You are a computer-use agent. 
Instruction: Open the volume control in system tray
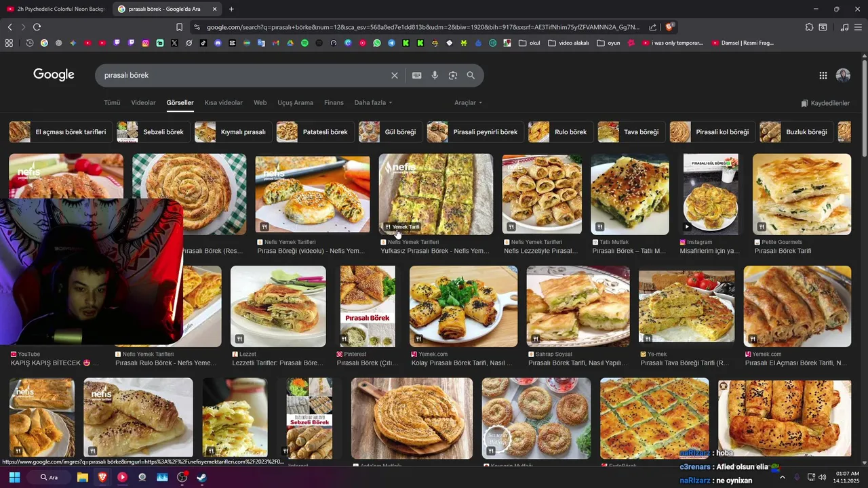(823, 477)
